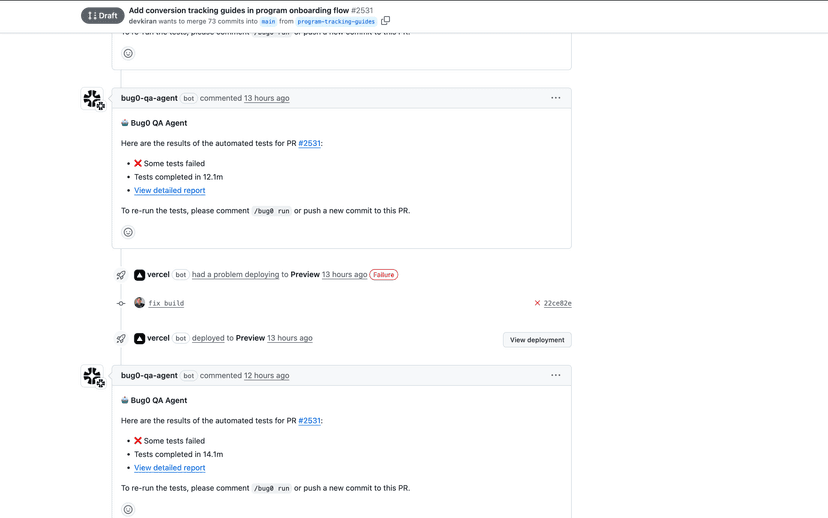Click the failed status X beside commit 22ce82e
The image size is (828, 518).
click(x=537, y=303)
